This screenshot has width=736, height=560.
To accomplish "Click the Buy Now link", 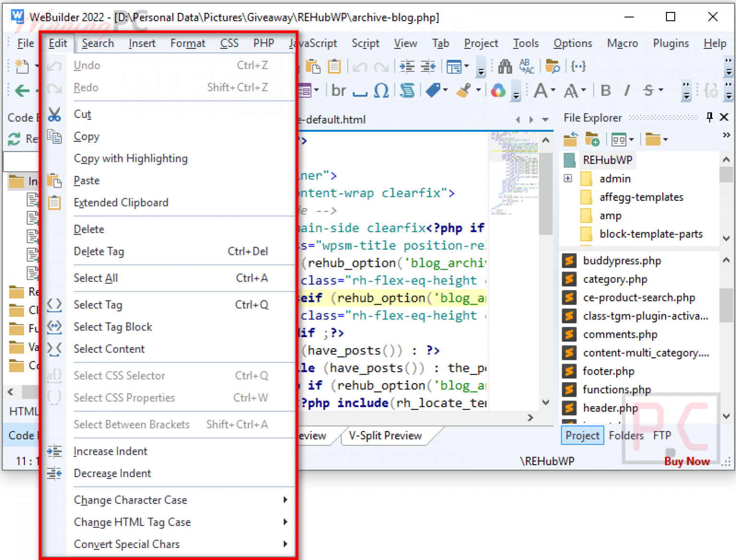I will pyautogui.click(x=687, y=461).
